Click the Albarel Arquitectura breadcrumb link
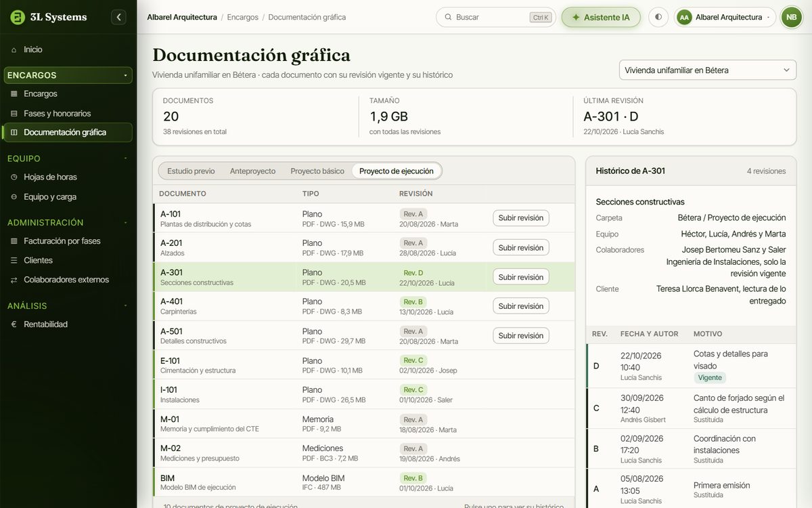The image size is (812, 508). [182, 17]
